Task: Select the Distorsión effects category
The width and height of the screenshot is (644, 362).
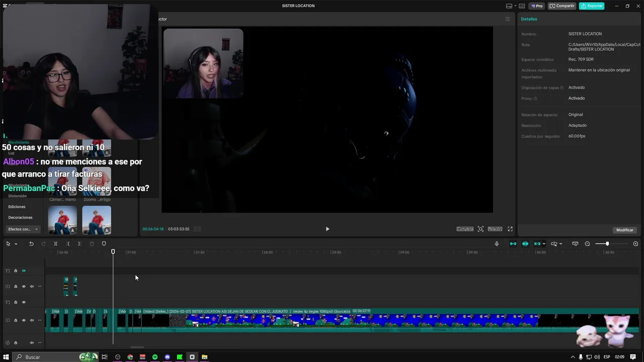Action: tap(18, 196)
